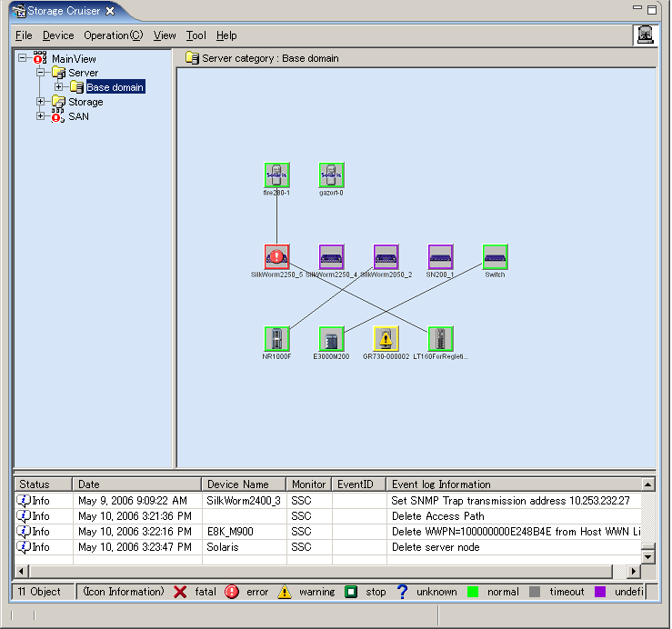Screen dimensions: 672x629
Task: Collapse the Server tree node
Action: tap(40, 73)
